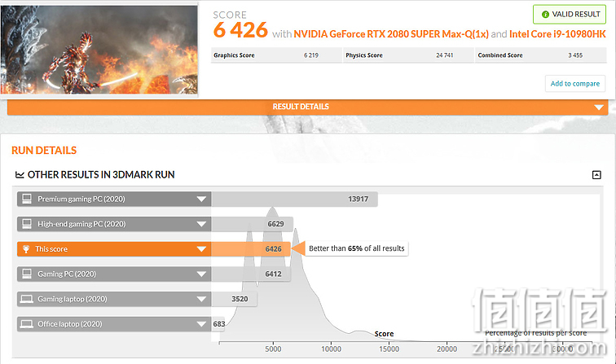Click laptop icon in Gaming laptop row
Screen dimensions: 616x364
(27, 299)
